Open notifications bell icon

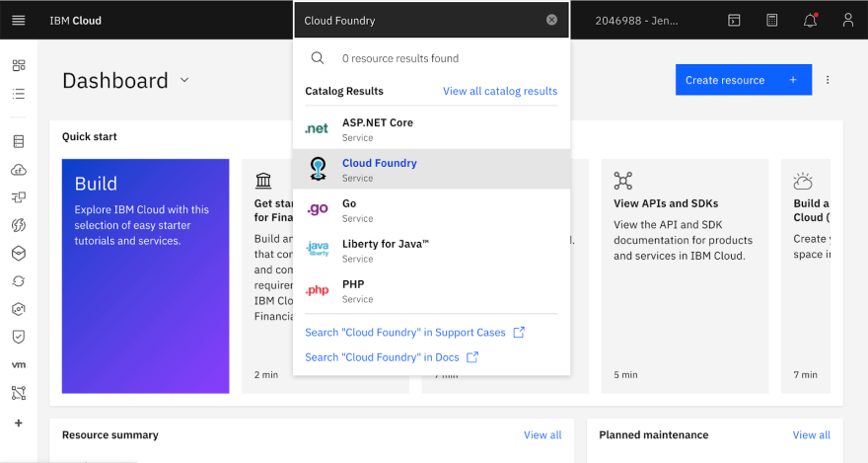click(x=810, y=21)
